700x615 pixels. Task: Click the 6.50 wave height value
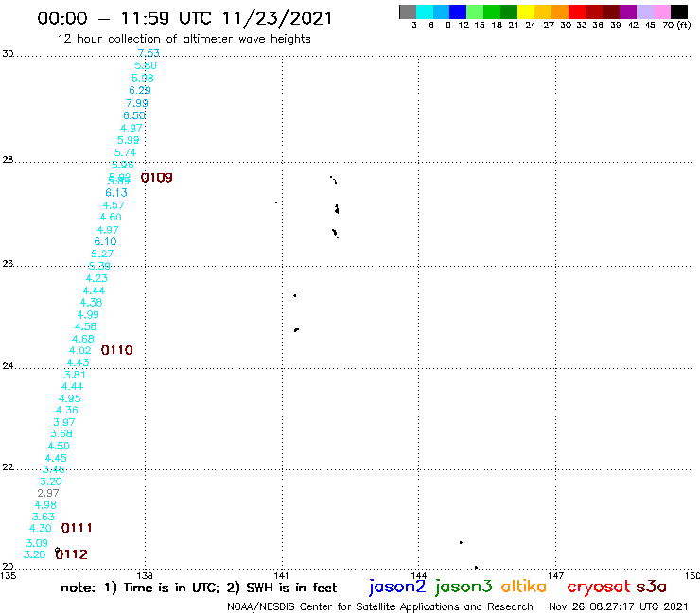tap(134, 115)
